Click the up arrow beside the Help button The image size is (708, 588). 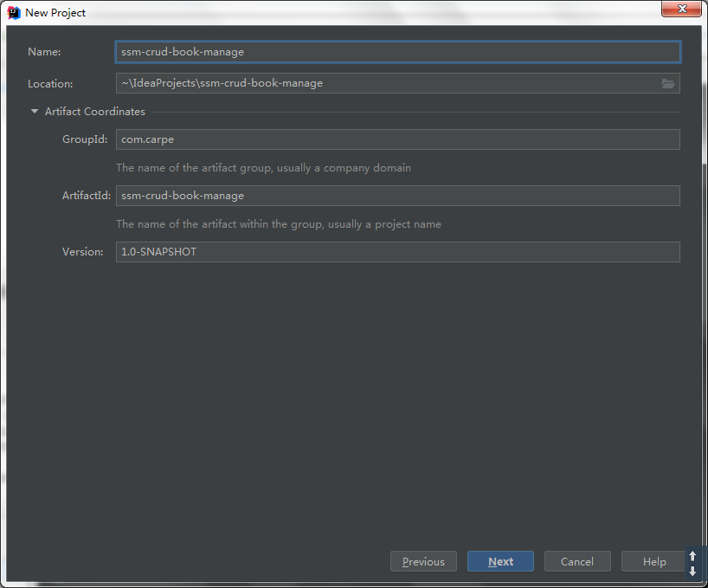pos(692,555)
